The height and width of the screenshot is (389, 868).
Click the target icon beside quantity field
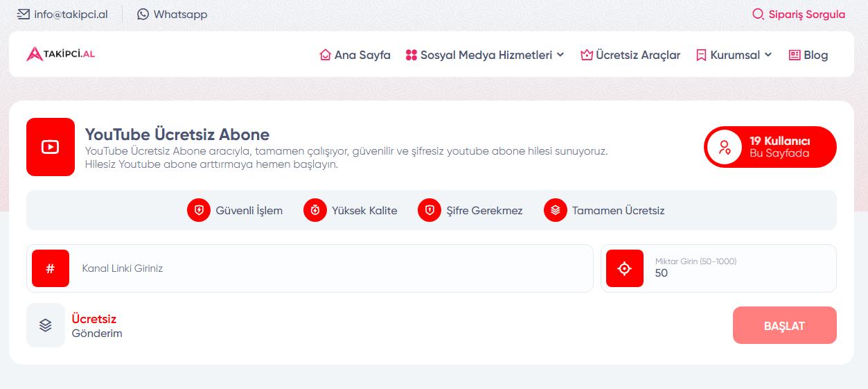(624, 268)
